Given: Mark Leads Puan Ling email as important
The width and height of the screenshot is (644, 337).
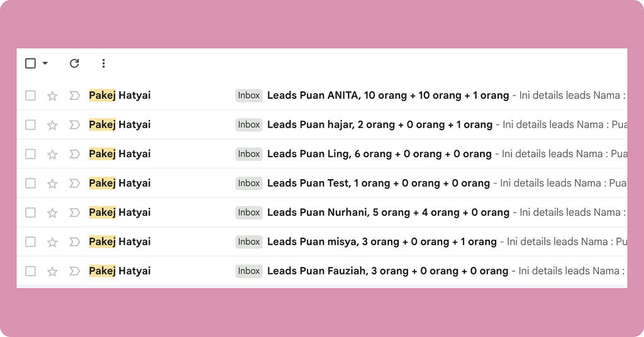Looking at the screenshot, I should click(x=74, y=154).
